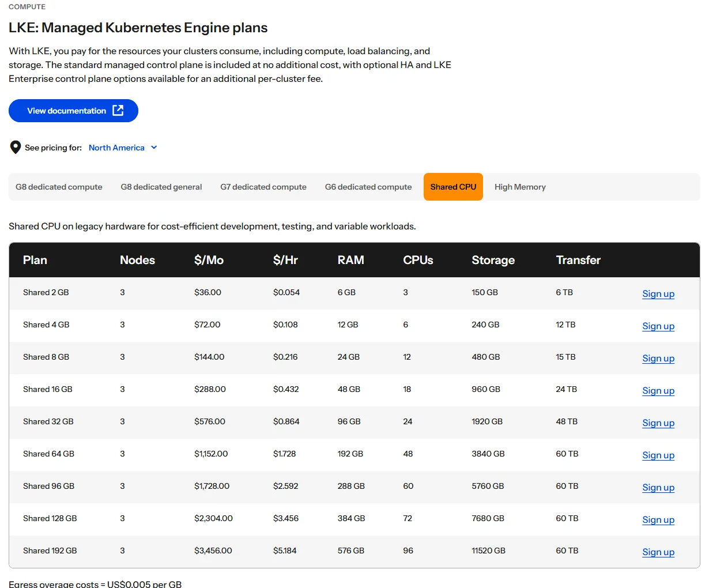Click the Storage column header

pos(493,260)
